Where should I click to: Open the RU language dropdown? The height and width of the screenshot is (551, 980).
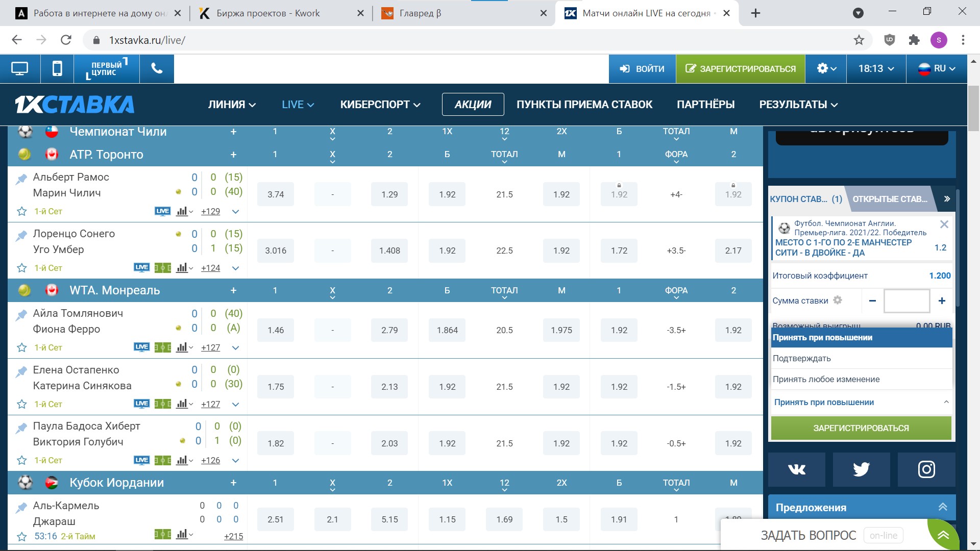point(937,68)
